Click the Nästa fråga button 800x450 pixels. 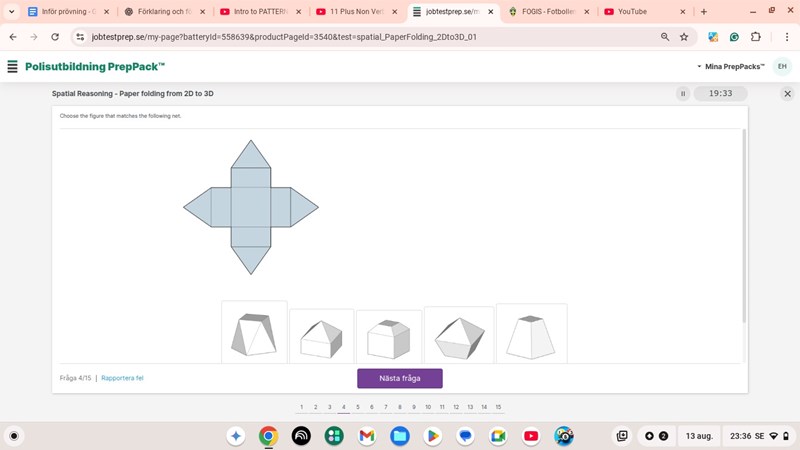click(400, 378)
